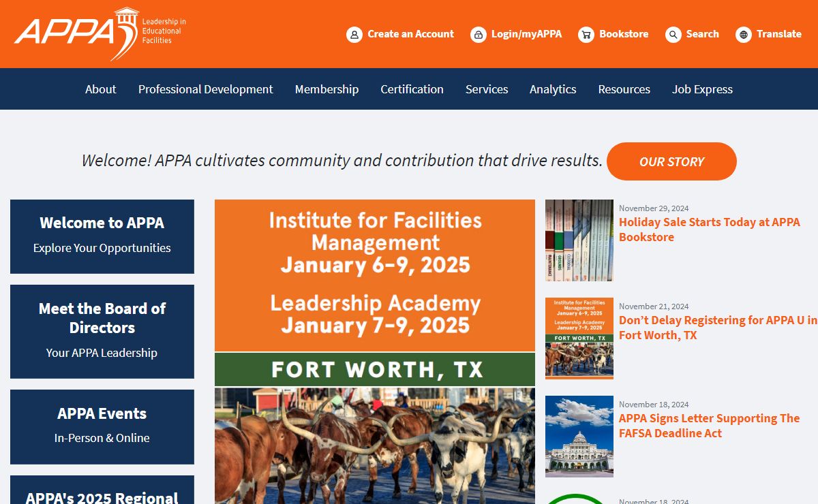Click the Fort Worth news thumbnail

[x=579, y=338]
